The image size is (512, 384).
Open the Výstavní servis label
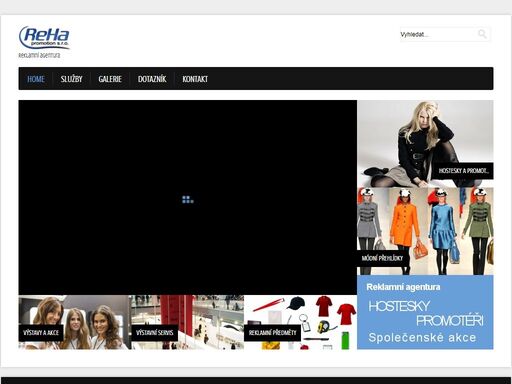point(154,333)
